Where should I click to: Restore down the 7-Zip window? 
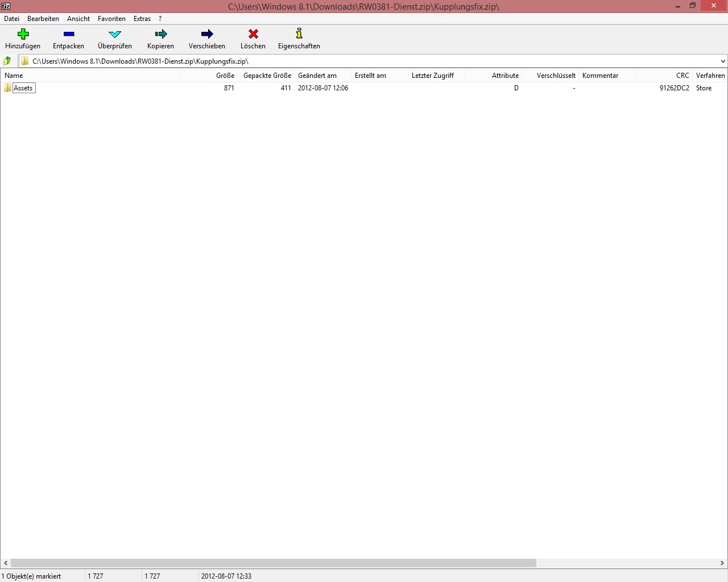pos(693,6)
